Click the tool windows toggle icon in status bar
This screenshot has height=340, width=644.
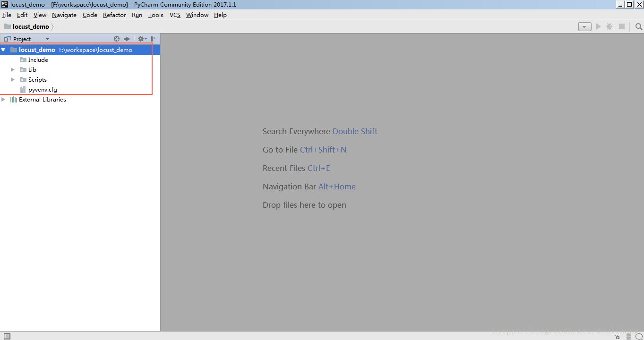coord(7,336)
